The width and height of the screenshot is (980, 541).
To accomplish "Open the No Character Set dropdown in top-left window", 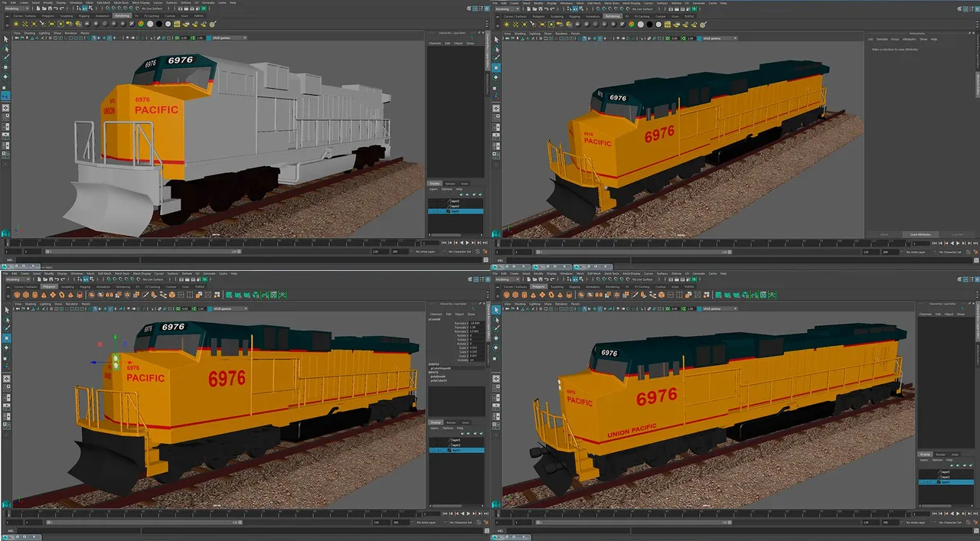I will pyautogui.click(x=459, y=252).
